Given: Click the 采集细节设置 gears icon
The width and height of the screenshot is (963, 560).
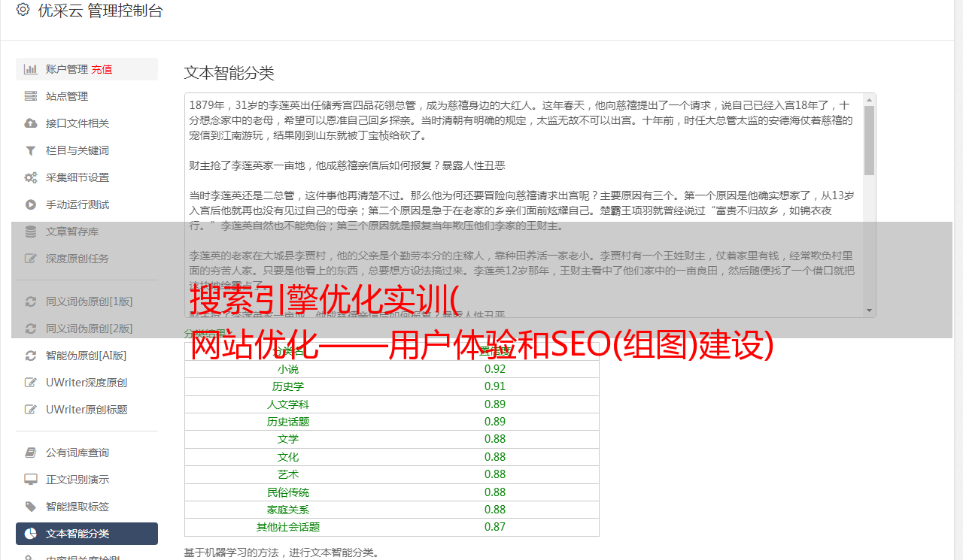Looking at the screenshot, I should click(31, 177).
